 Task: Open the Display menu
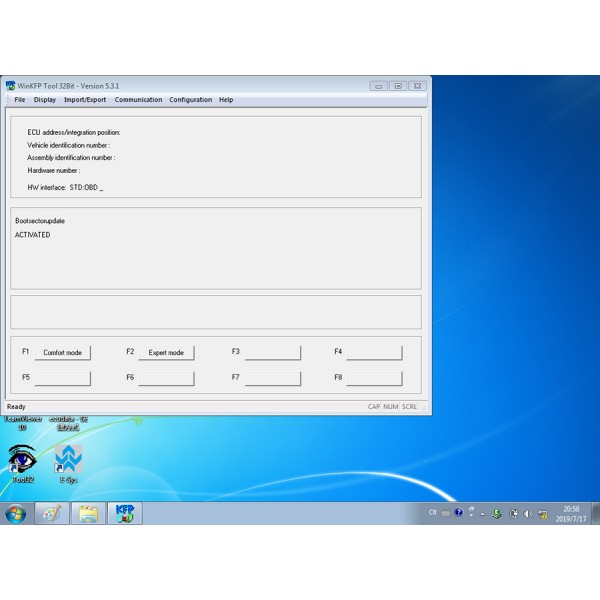point(45,99)
